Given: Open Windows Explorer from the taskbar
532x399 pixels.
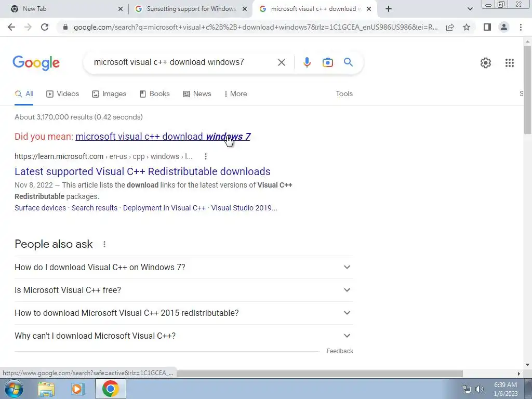Looking at the screenshot, I should pyautogui.click(x=46, y=389).
